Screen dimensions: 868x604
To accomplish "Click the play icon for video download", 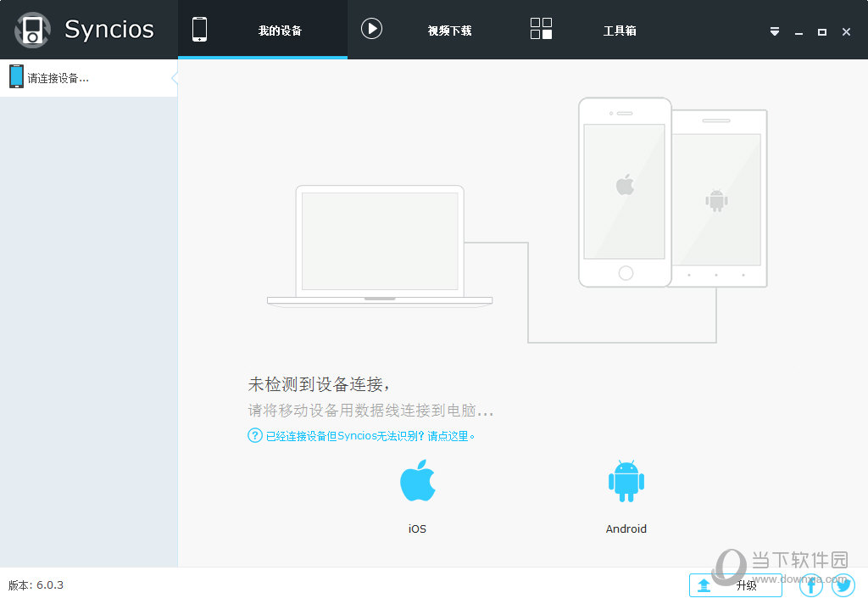I will 371,29.
